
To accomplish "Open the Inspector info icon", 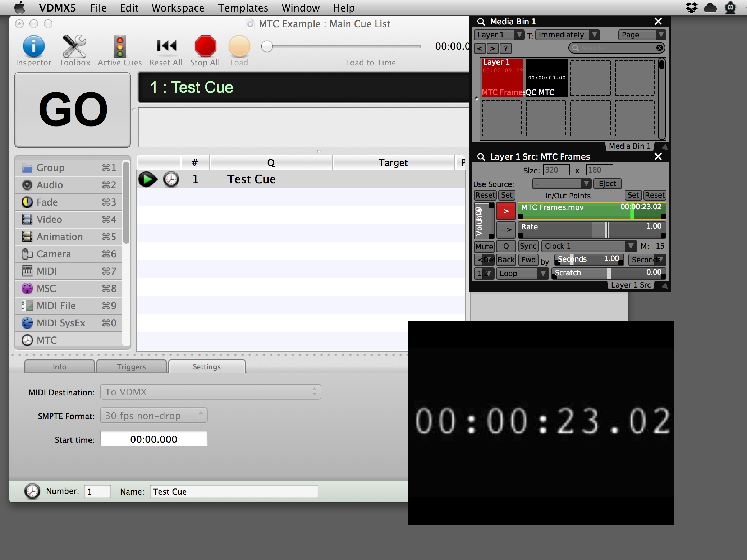I will (33, 46).
